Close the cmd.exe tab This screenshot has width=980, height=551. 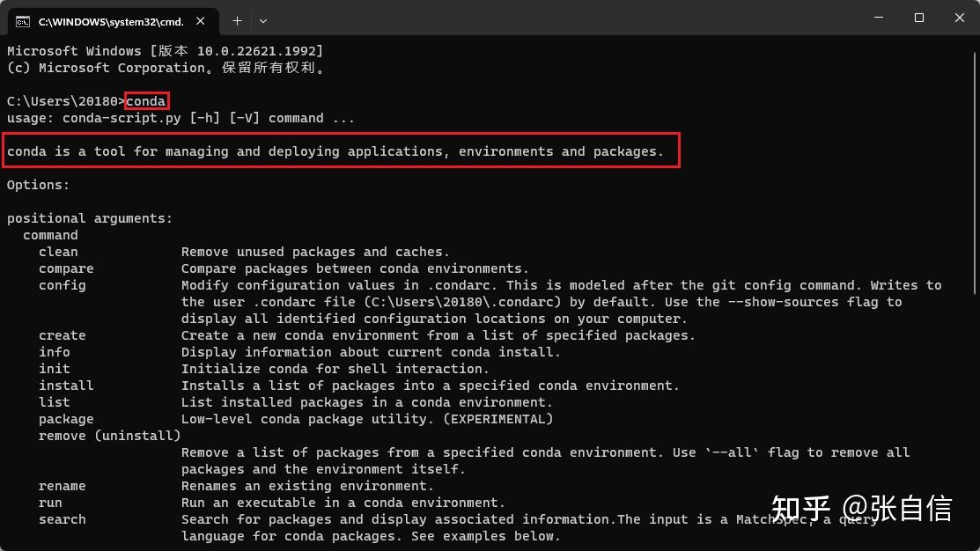pyautogui.click(x=199, y=19)
